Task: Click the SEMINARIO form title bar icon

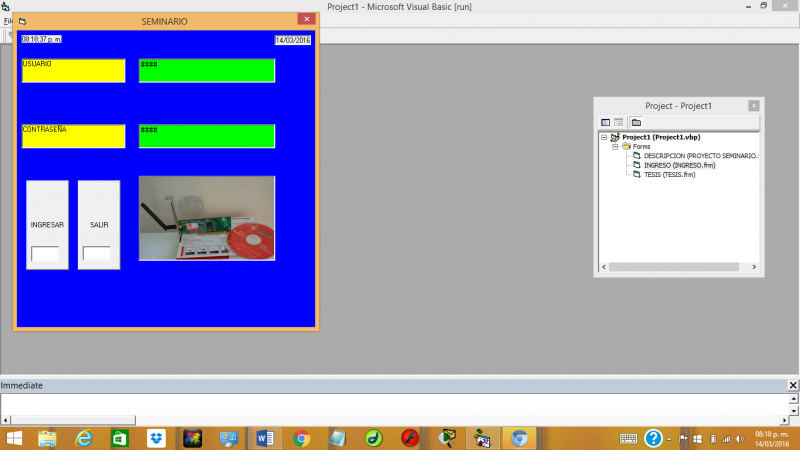Action: click(x=22, y=21)
